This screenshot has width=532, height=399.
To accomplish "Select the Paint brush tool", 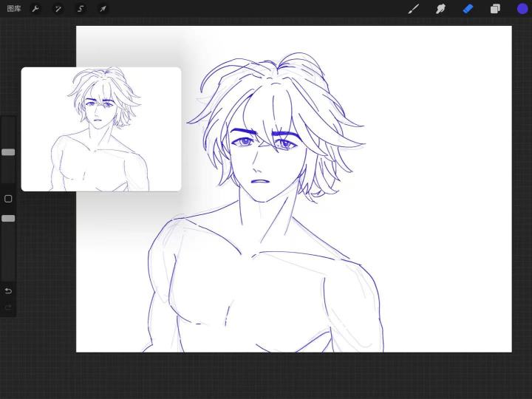I will click(413, 8).
